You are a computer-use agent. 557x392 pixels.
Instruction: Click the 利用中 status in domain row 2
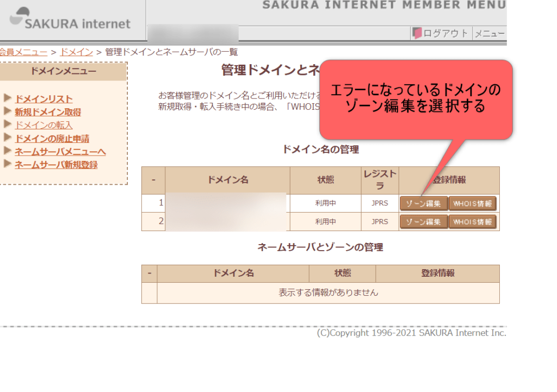(325, 222)
